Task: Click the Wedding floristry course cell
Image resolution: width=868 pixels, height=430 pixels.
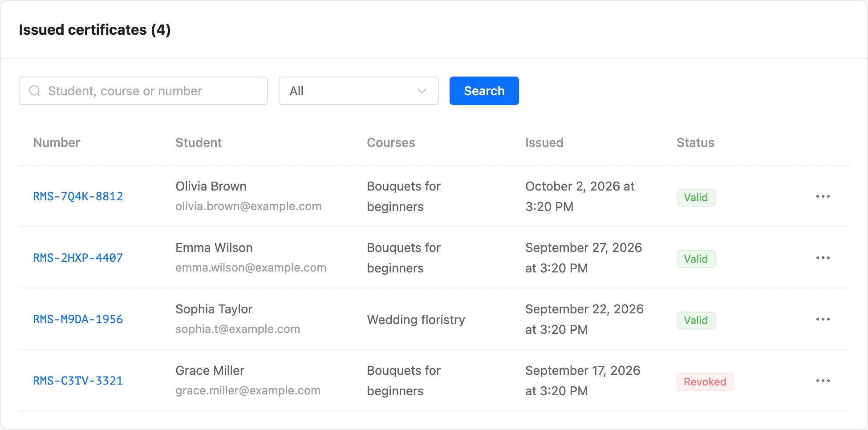Action: click(x=416, y=320)
